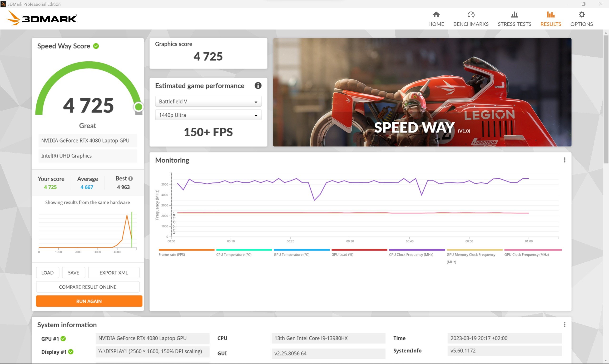
Task: Click COMPARE RESULT ONLINE button
Action: 88,287
